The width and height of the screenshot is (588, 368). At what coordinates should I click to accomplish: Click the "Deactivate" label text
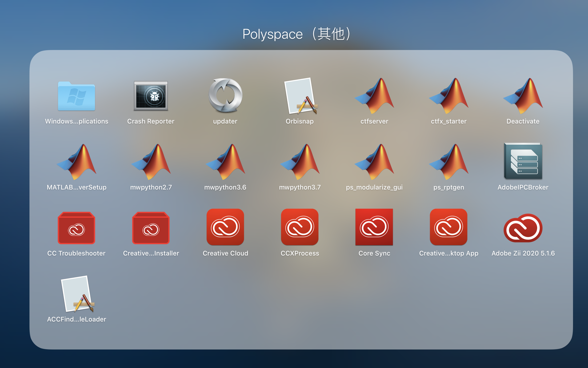pyautogui.click(x=523, y=121)
